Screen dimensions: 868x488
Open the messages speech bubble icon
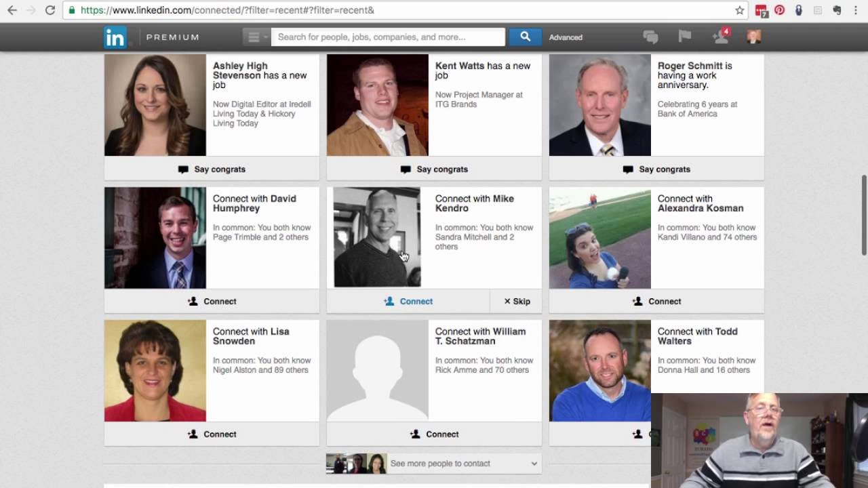[650, 37]
